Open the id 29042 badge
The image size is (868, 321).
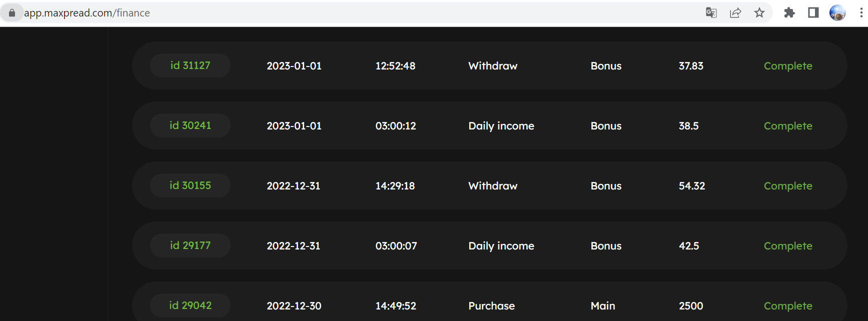point(190,305)
